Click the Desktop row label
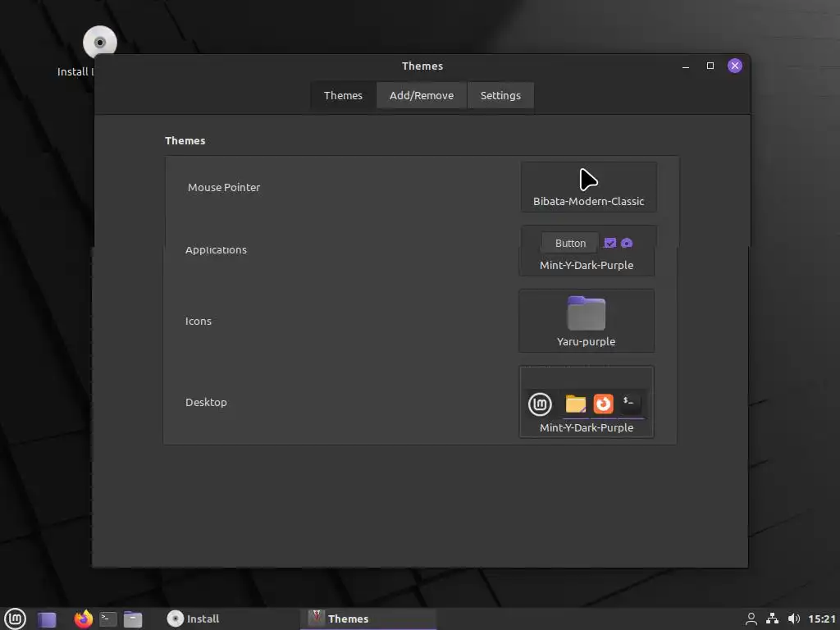The image size is (840, 630). point(206,402)
